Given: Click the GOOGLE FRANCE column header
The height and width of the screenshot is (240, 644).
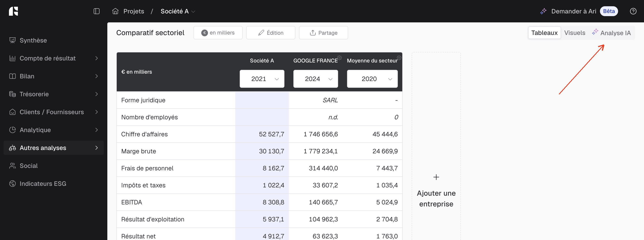Looking at the screenshot, I should tap(315, 61).
